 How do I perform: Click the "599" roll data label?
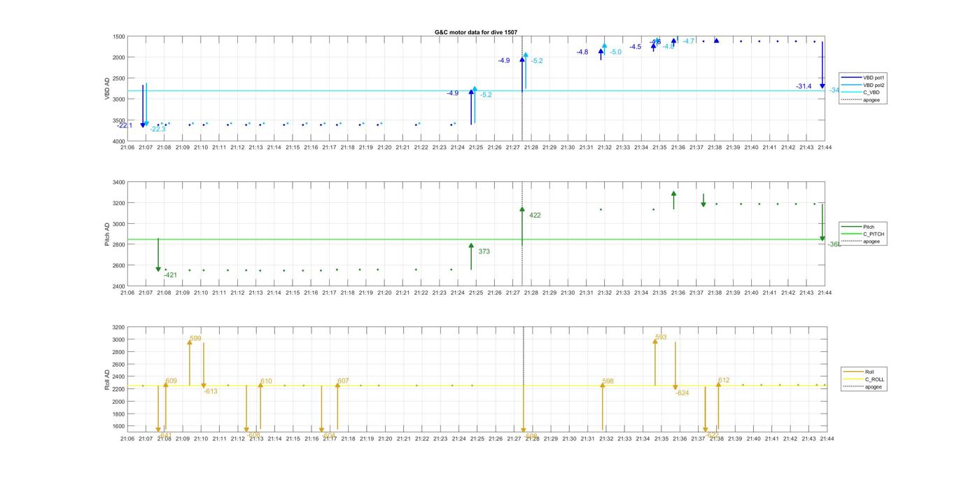(x=195, y=338)
